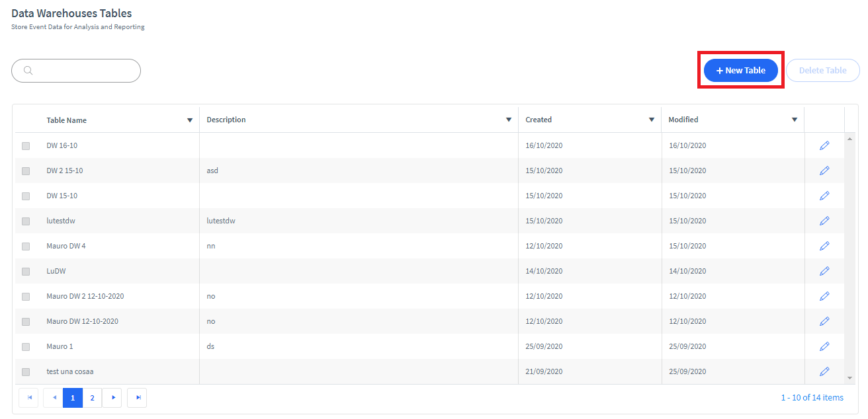Open edit pencil for Mauro DW 2 12-10-2020
The image size is (868, 419).
tap(824, 296)
